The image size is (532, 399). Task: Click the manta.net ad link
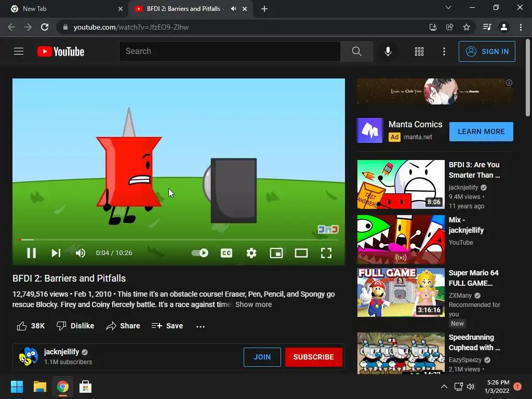(418, 137)
